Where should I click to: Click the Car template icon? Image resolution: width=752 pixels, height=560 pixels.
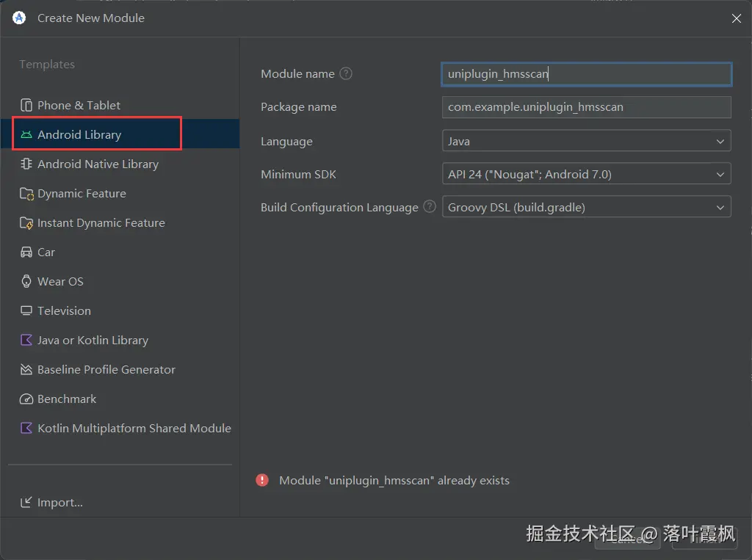click(26, 252)
